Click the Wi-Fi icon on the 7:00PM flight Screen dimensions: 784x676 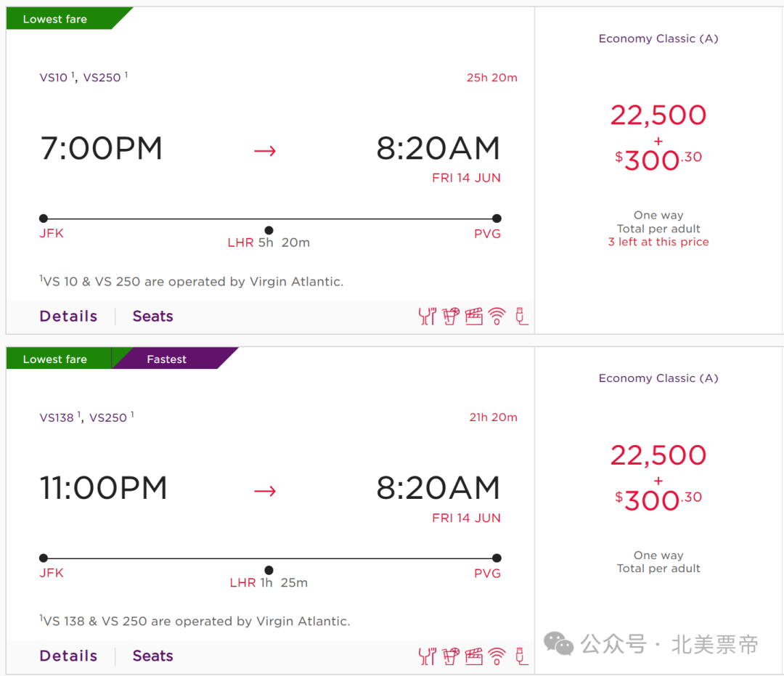tap(497, 317)
